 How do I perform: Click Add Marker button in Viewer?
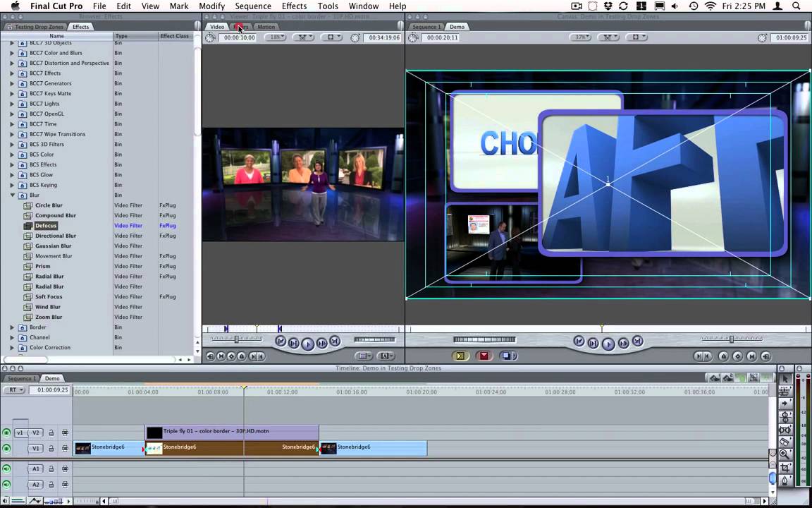coord(241,356)
